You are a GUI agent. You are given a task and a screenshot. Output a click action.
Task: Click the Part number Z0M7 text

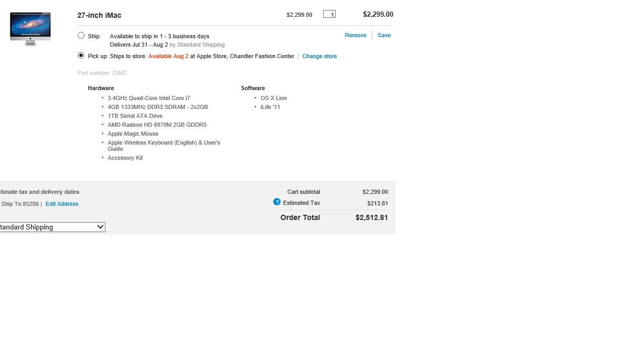[x=102, y=73]
